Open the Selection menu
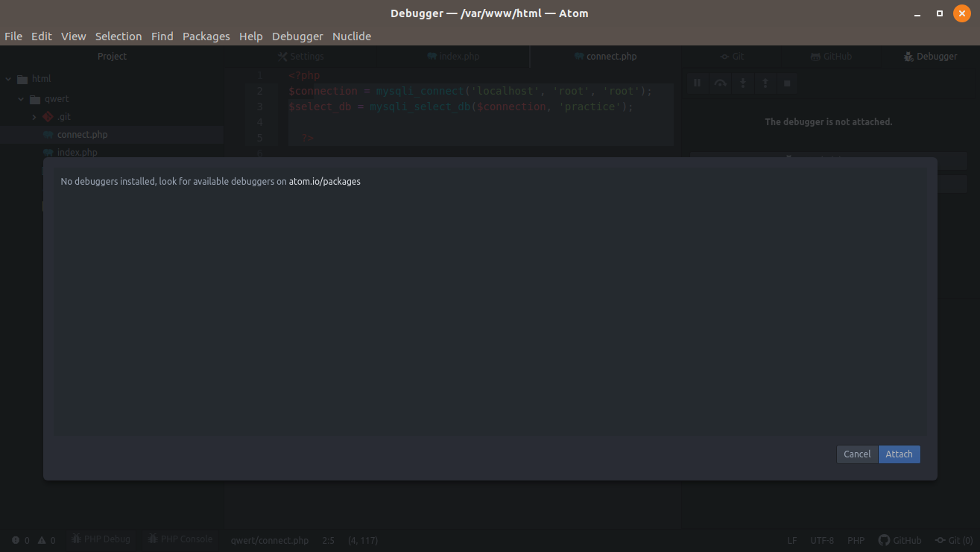 [118, 36]
